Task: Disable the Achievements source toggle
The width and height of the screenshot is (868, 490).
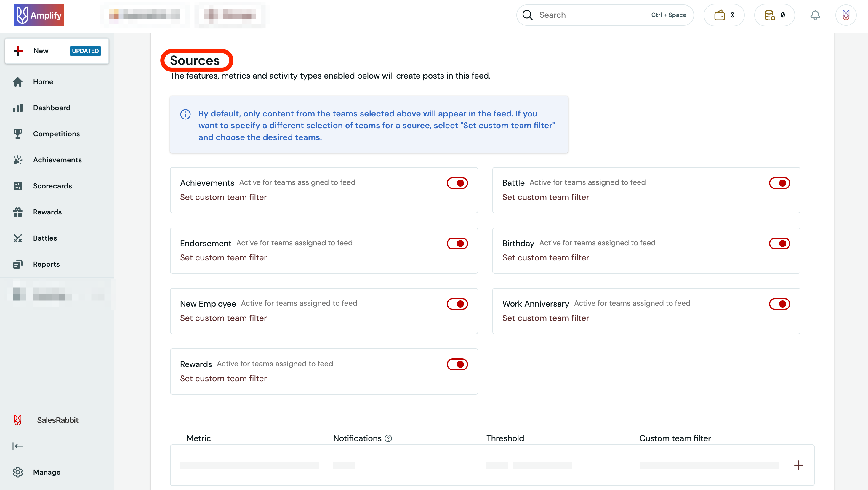Action: [x=457, y=183]
